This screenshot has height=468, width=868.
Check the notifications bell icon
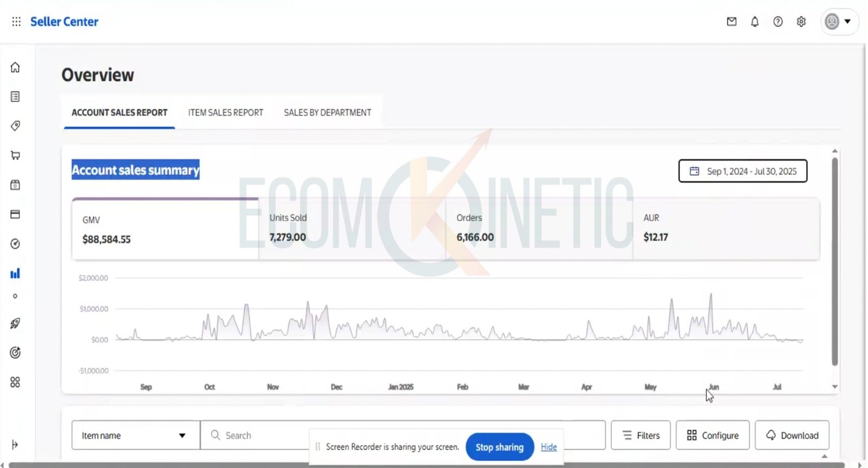coord(755,22)
